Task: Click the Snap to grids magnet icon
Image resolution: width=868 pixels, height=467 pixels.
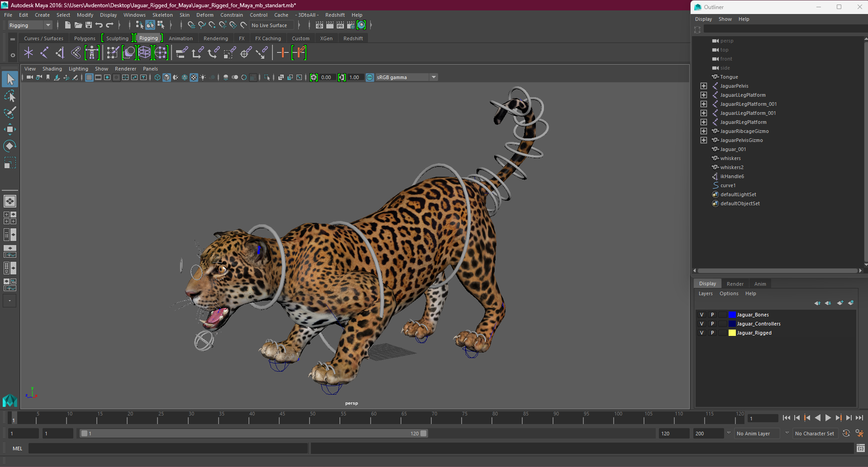Action: click(x=191, y=25)
